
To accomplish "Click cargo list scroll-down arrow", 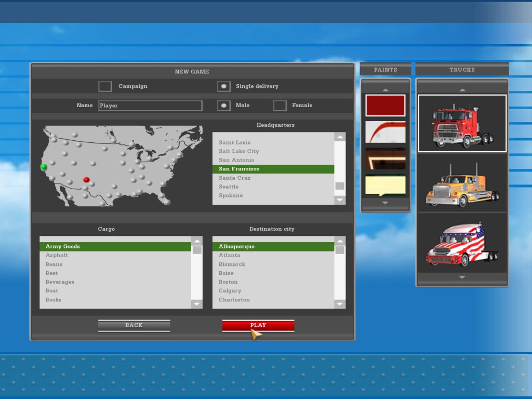I will [197, 304].
